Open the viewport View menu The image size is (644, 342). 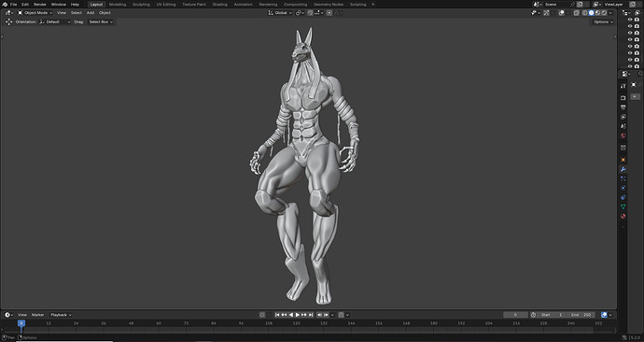coord(62,13)
